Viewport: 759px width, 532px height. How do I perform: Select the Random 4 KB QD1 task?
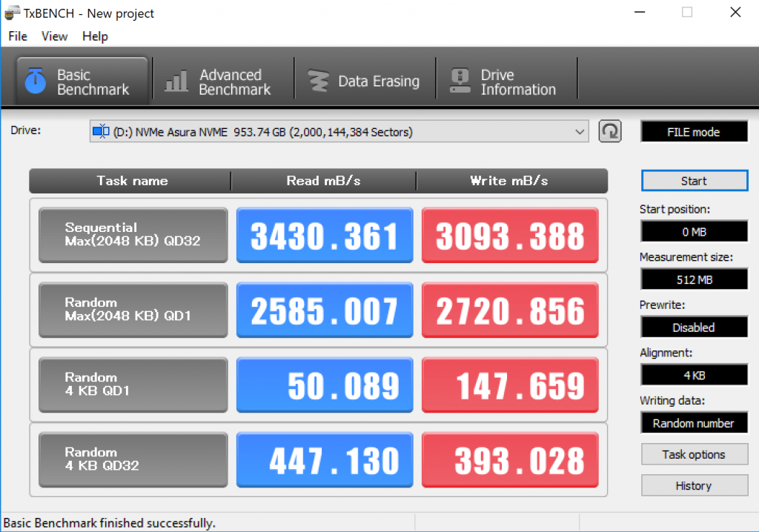coord(133,385)
